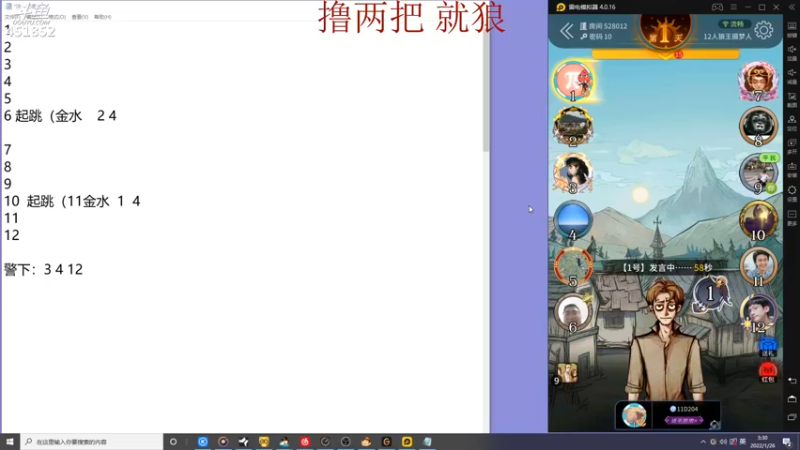The height and width of the screenshot is (450, 800).
Task: Open Notepad 查看(V) menu
Action: tap(80, 17)
